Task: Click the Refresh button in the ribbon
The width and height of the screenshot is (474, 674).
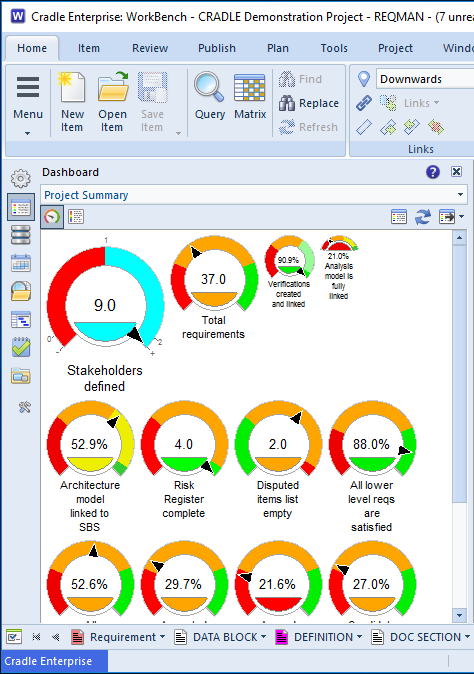Action: (309, 127)
